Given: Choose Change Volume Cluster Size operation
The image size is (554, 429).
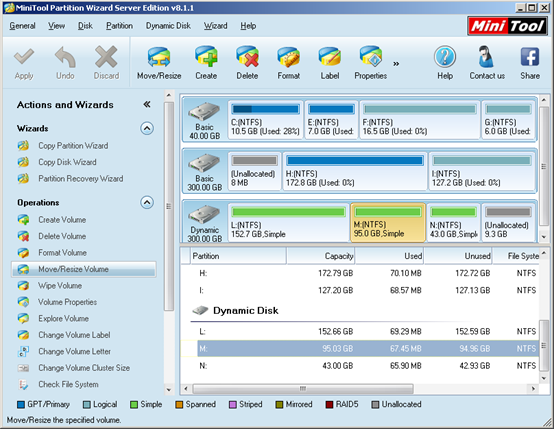Looking at the screenshot, I should point(84,368).
